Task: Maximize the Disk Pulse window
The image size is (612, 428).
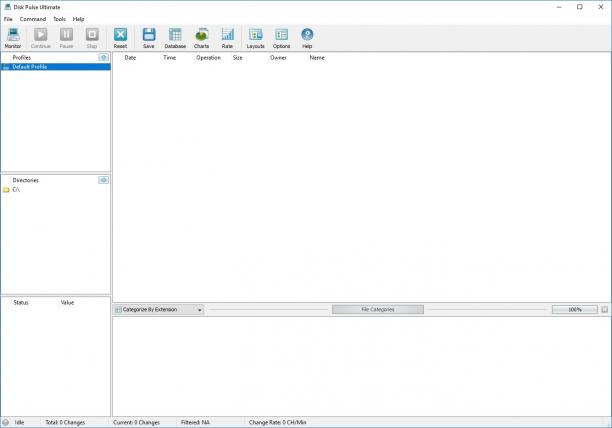Action: pos(580,7)
